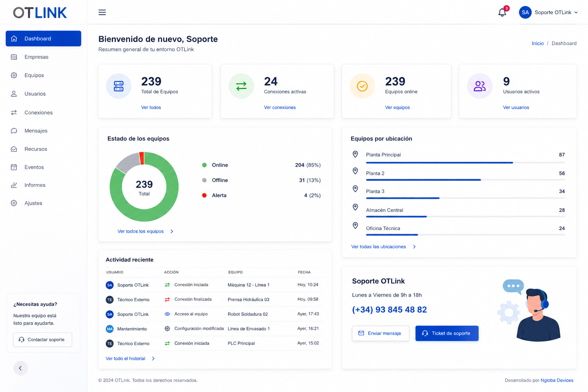Image resolution: width=588 pixels, height=392 pixels.
Task: Click the Oficina Técnica location pin
Action: (x=355, y=225)
